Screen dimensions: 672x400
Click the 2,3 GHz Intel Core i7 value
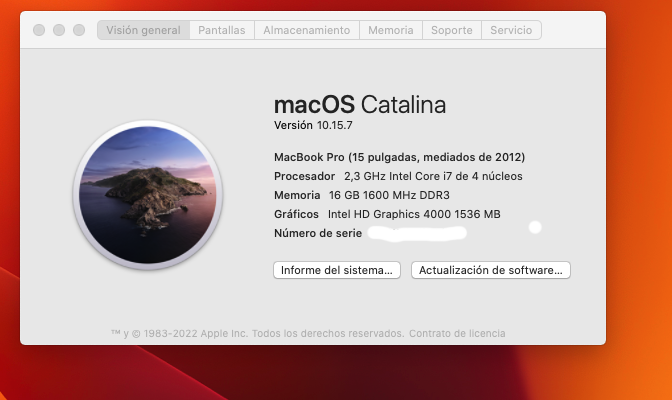433,176
